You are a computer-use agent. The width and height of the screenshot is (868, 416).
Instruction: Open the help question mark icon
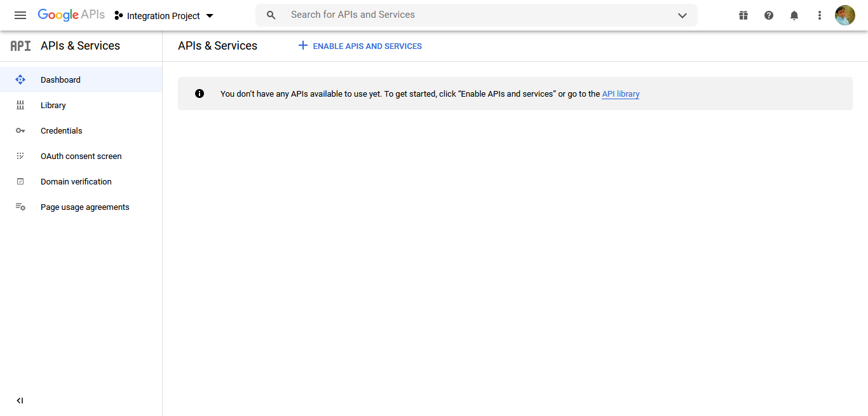point(769,15)
